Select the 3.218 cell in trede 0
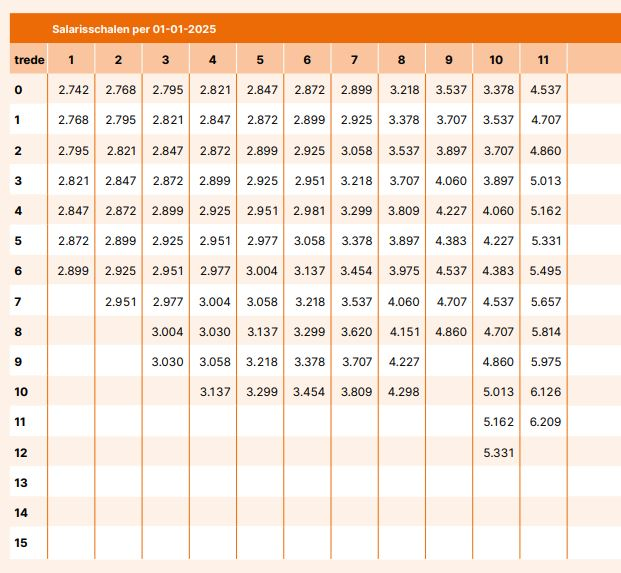Screen dimensions: 621x573 [x=403, y=91]
